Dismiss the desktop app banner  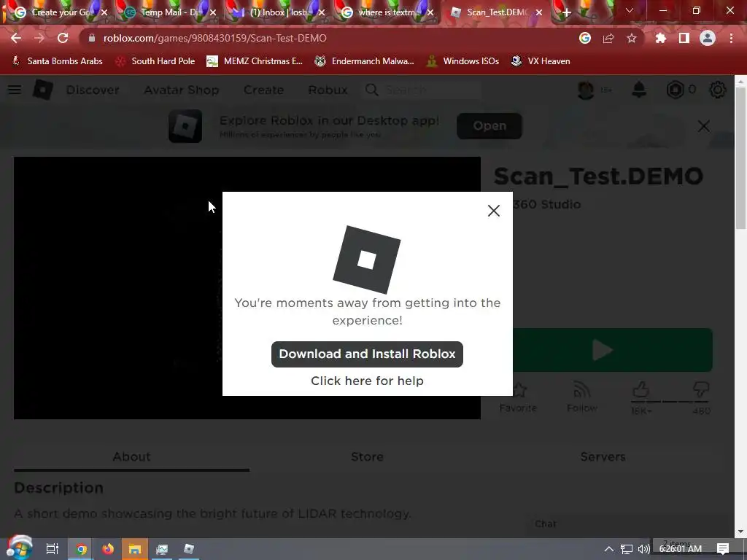(x=704, y=125)
